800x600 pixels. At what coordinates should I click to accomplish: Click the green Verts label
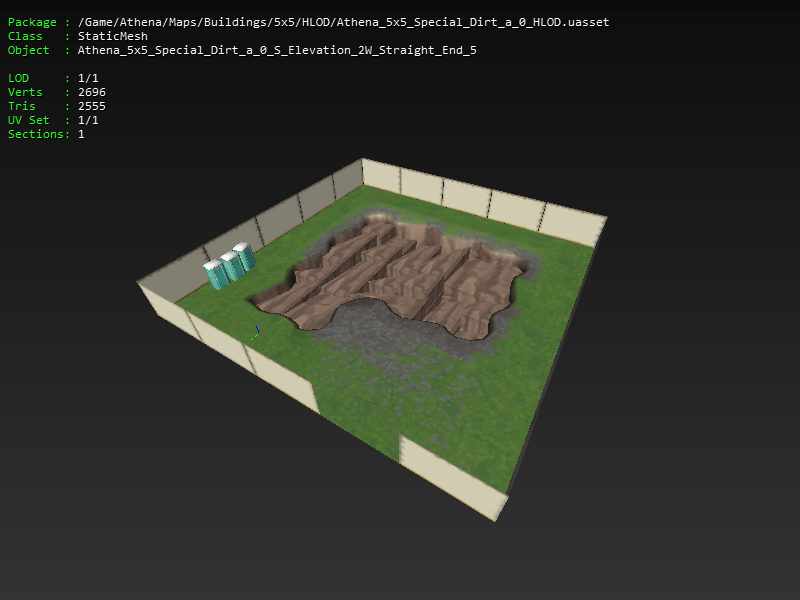pos(25,92)
